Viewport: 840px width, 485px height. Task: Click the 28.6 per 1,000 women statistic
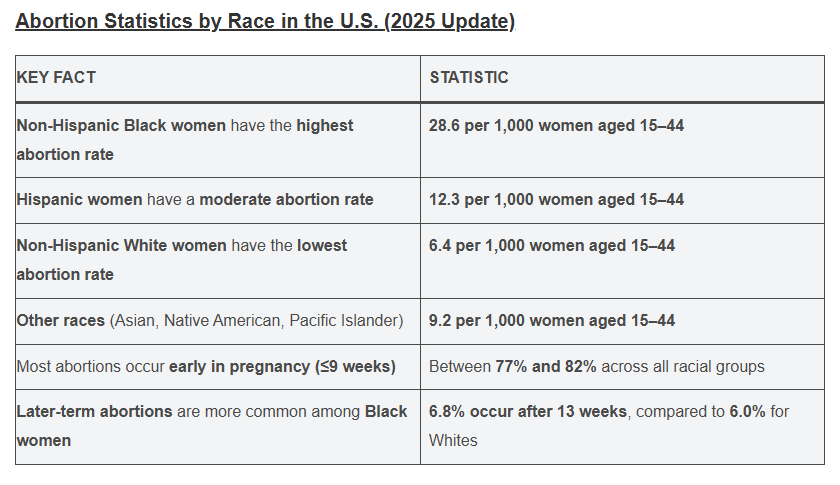tap(556, 126)
